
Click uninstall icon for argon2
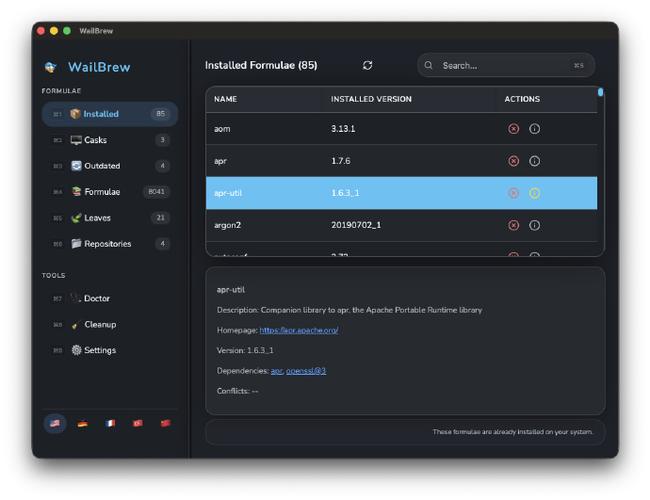[x=514, y=225]
